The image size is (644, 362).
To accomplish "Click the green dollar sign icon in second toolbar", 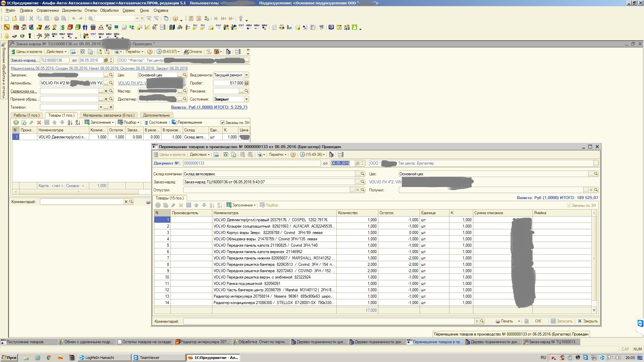I will pyautogui.click(x=62, y=27).
